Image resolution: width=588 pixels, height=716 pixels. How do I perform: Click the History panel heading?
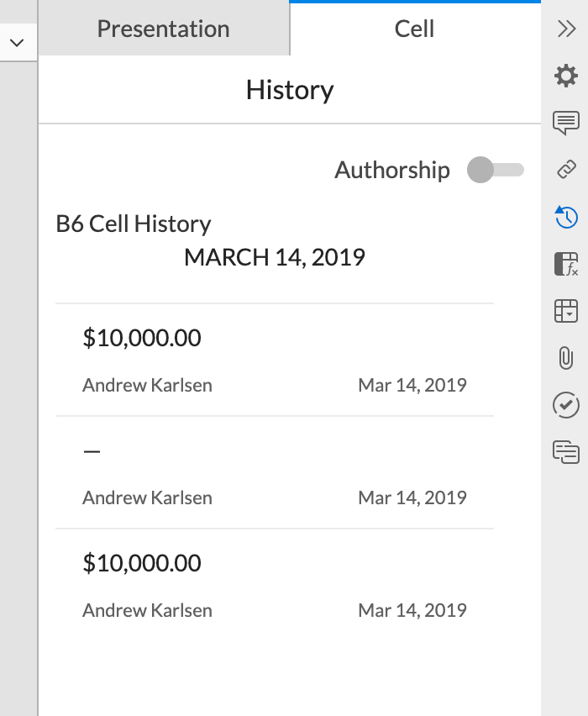coord(289,90)
